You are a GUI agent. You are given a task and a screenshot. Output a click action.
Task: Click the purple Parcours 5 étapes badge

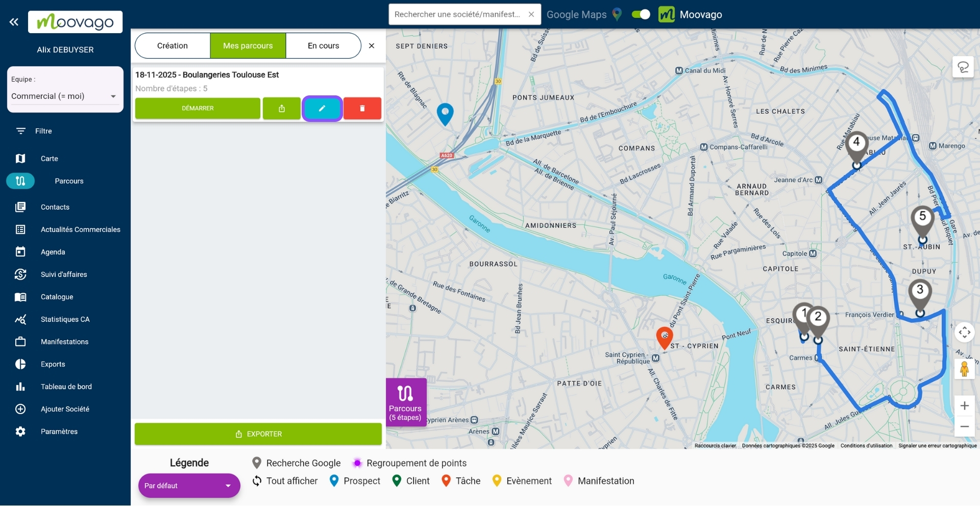click(x=406, y=402)
